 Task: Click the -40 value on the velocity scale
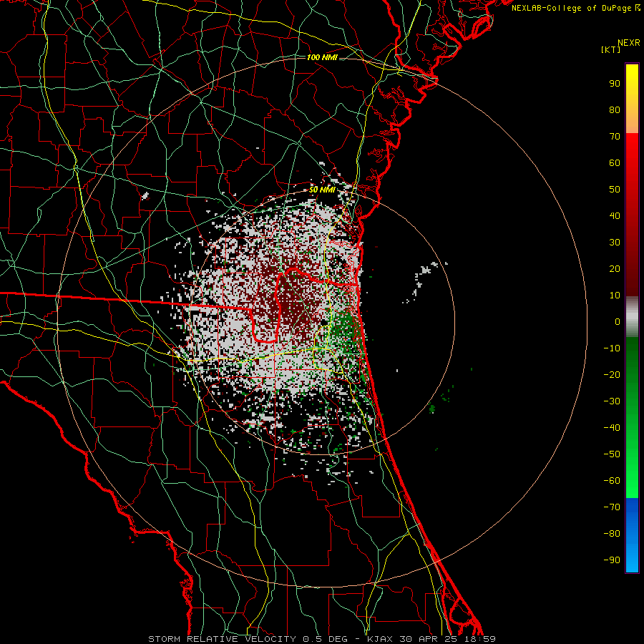pyautogui.click(x=612, y=428)
